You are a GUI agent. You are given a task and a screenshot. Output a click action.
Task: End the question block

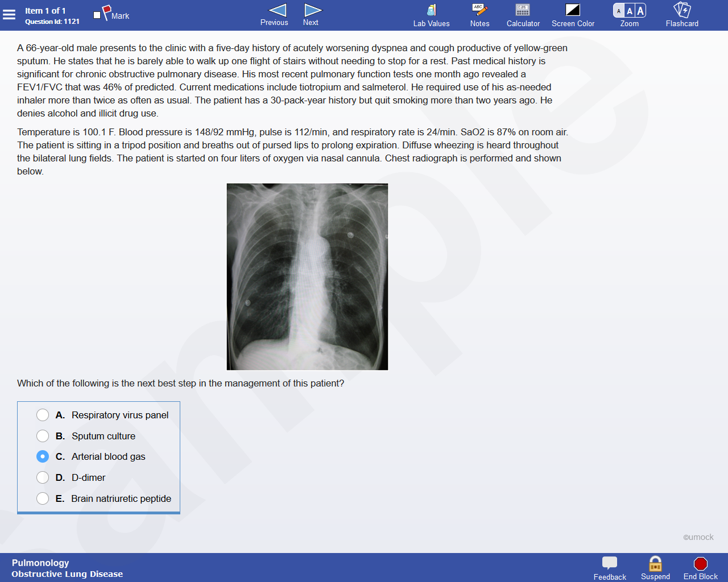pos(701,568)
